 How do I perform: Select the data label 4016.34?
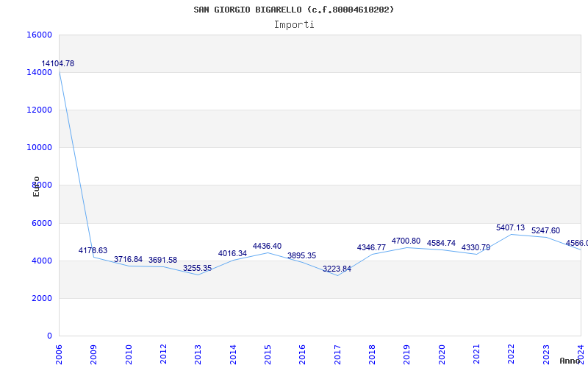click(x=232, y=253)
